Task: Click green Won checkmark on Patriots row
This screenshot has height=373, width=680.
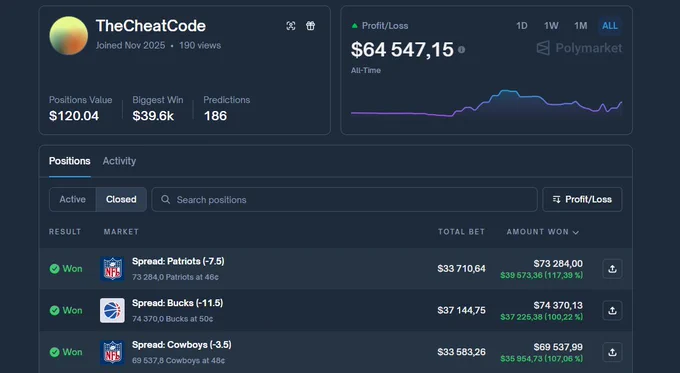Action: click(54, 269)
